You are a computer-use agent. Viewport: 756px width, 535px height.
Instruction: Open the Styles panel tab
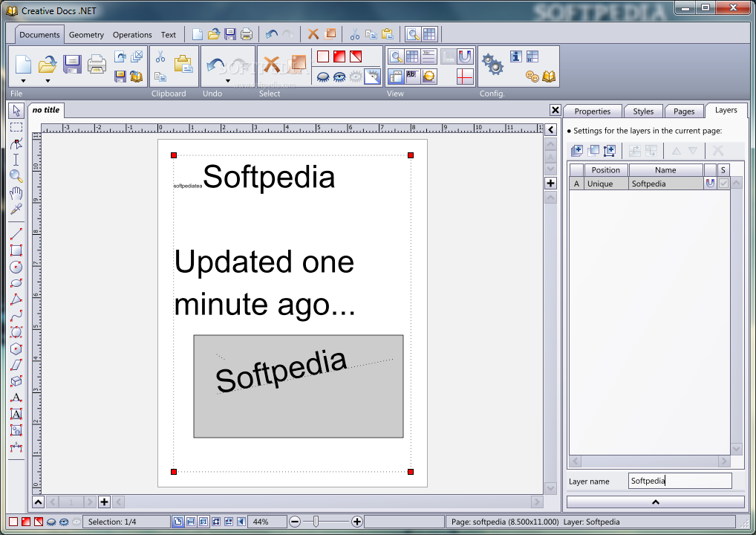643,111
